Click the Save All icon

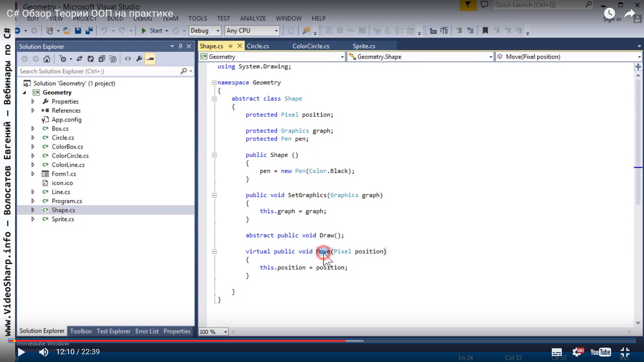point(89,31)
